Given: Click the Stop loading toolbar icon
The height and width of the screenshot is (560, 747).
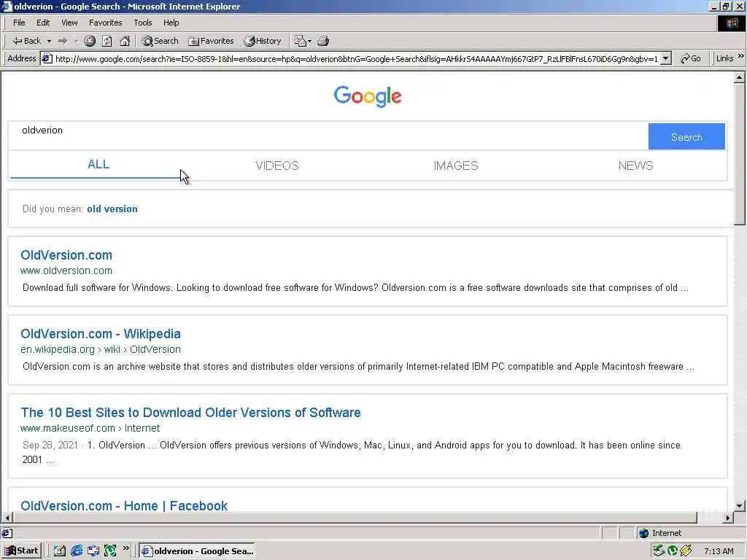Looking at the screenshot, I should pos(90,41).
